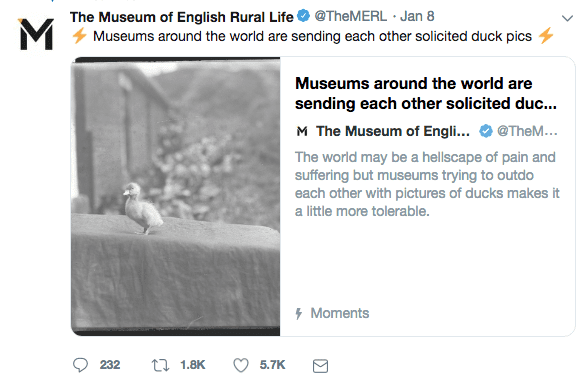Click the 5.7K likes count

[273, 365]
